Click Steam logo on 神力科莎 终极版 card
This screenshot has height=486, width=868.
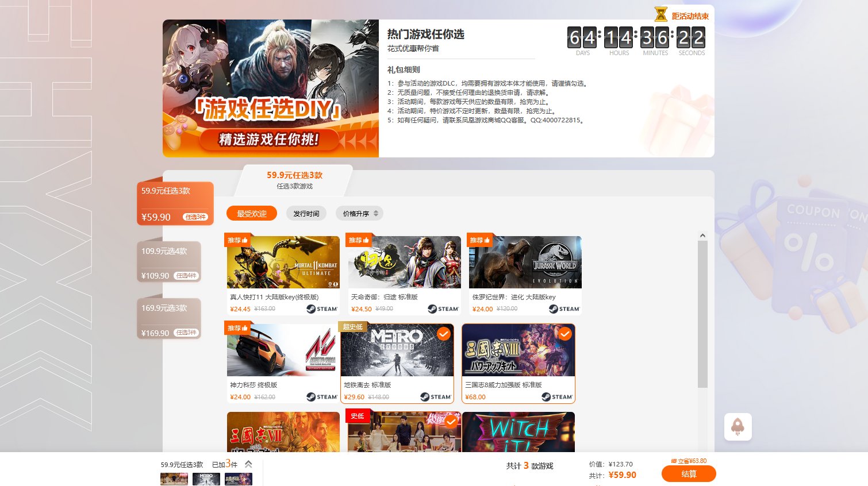321,397
